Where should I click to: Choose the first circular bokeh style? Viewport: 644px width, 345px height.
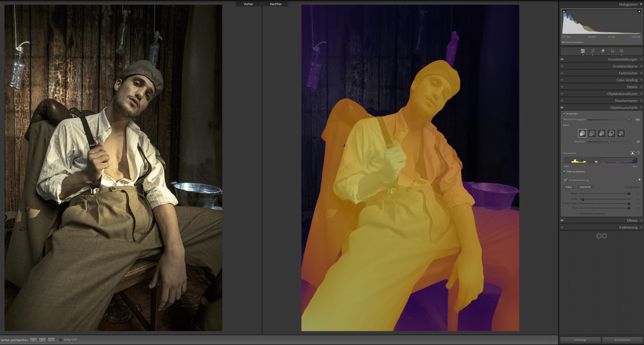582,133
